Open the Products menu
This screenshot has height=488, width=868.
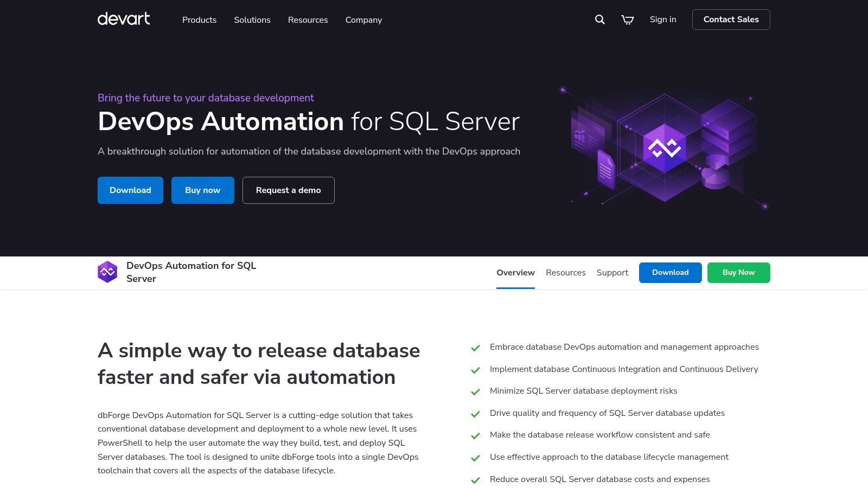coord(199,20)
